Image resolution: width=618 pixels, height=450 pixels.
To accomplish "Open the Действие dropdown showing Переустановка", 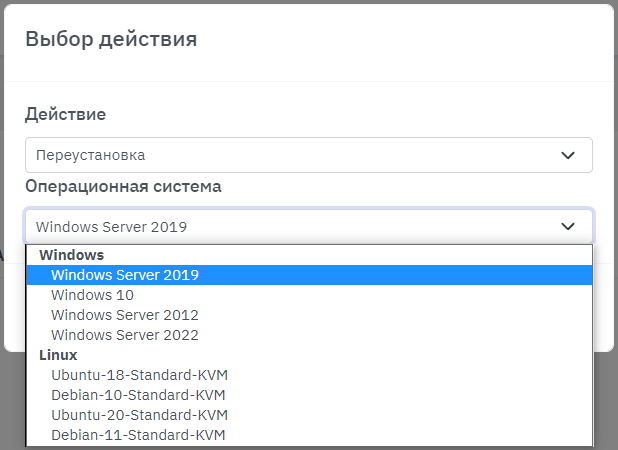I will pos(309,155).
